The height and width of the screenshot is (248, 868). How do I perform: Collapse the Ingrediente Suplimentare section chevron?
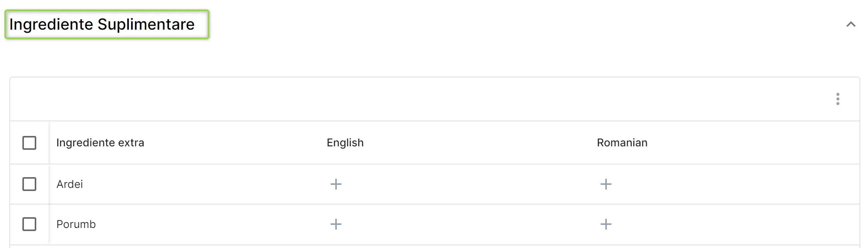851,24
